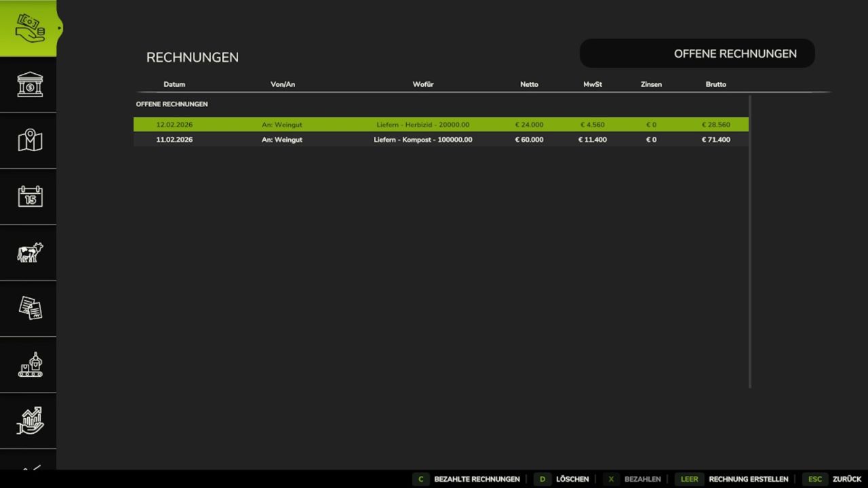Toggle the OFFENE RECHNUNGEN view
The height and width of the screenshot is (488, 868).
pyautogui.click(x=697, y=53)
